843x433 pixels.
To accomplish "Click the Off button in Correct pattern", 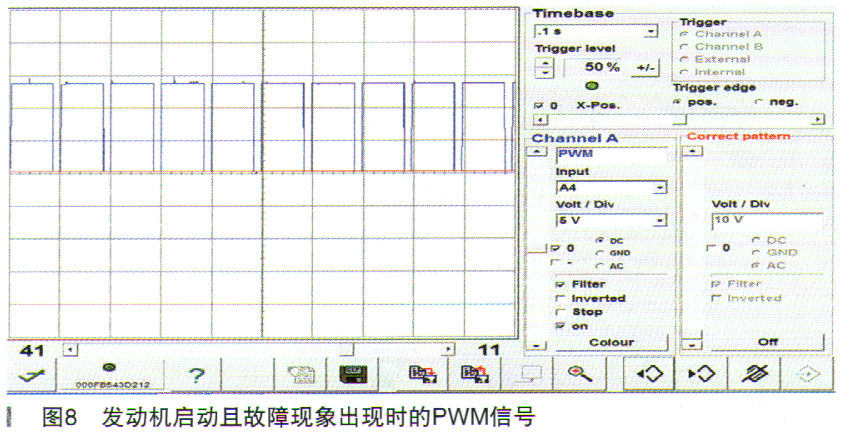I will [x=768, y=342].
